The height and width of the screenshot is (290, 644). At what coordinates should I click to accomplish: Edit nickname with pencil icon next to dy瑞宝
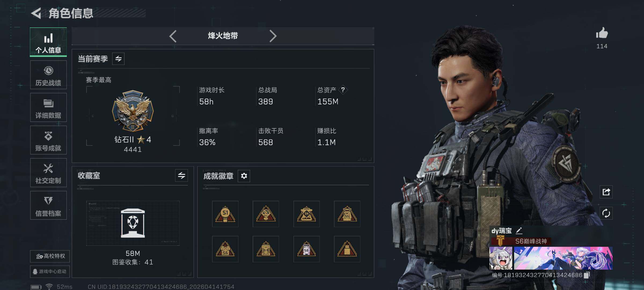tap(519, 231)
